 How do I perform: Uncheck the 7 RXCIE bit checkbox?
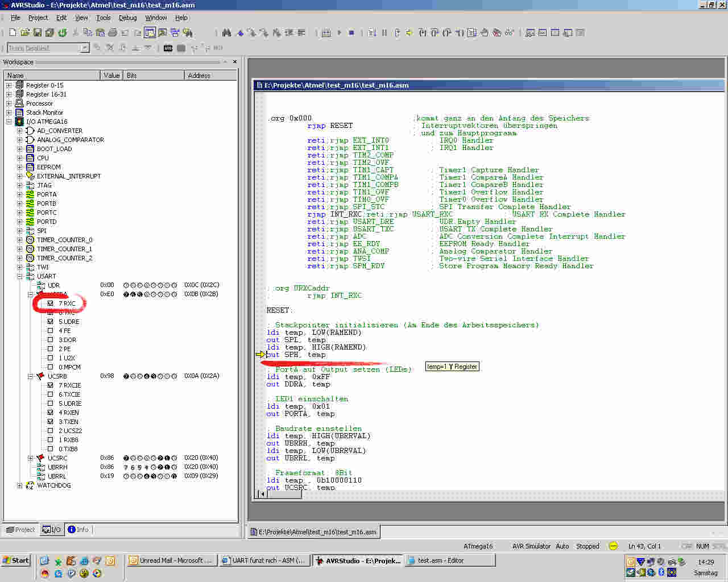[x=50, y=385]
